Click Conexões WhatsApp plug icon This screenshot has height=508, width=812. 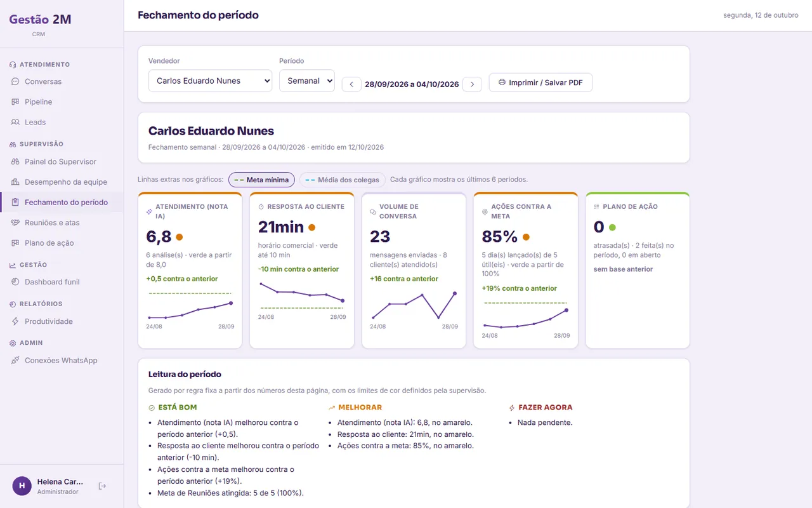[x=15, y=360]
